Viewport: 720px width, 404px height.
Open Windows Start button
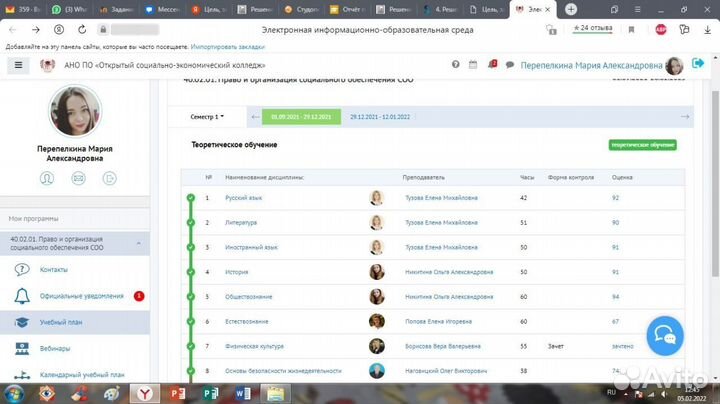pos(14,394)
